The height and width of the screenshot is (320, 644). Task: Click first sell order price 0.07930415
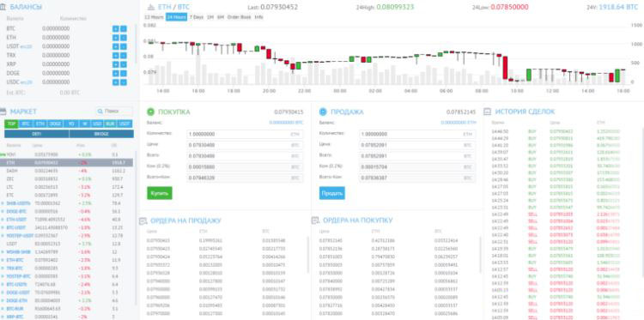tap(158, 240)
